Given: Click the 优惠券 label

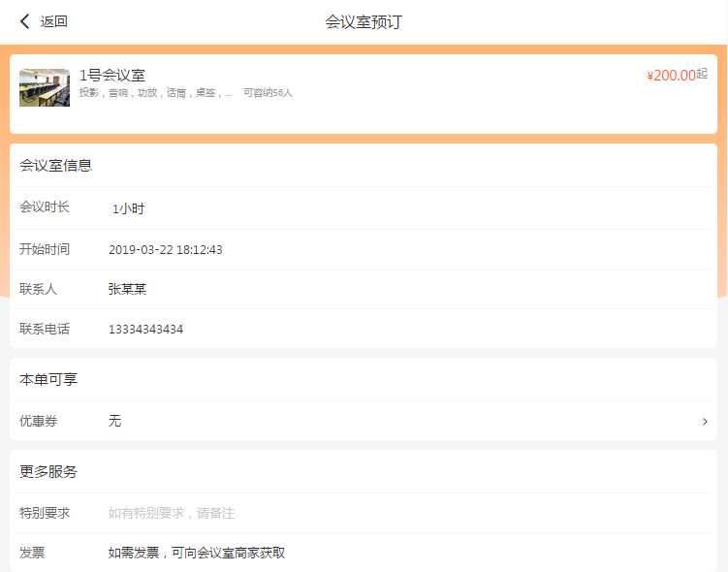Looking at the screenshot, I should pyautogui.click(x=38, y=421).
